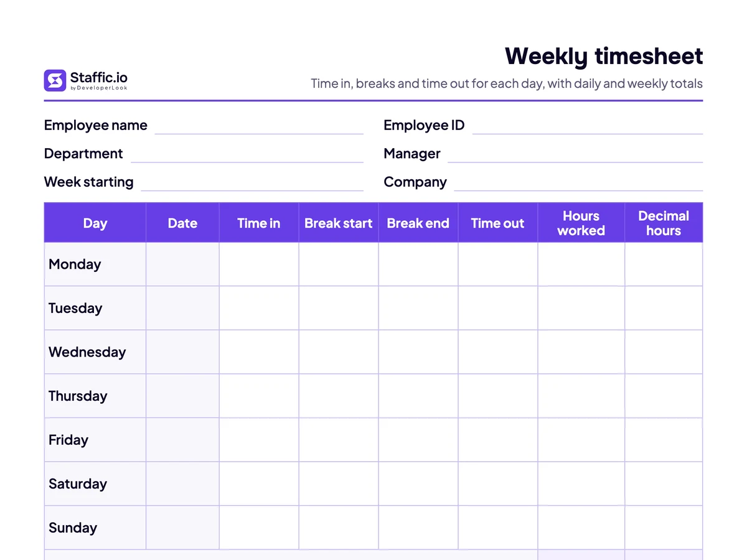This screenshot has width=747, height=560.
Task: Click the Tuesday Hours worked cell
Action: point(581,308)
